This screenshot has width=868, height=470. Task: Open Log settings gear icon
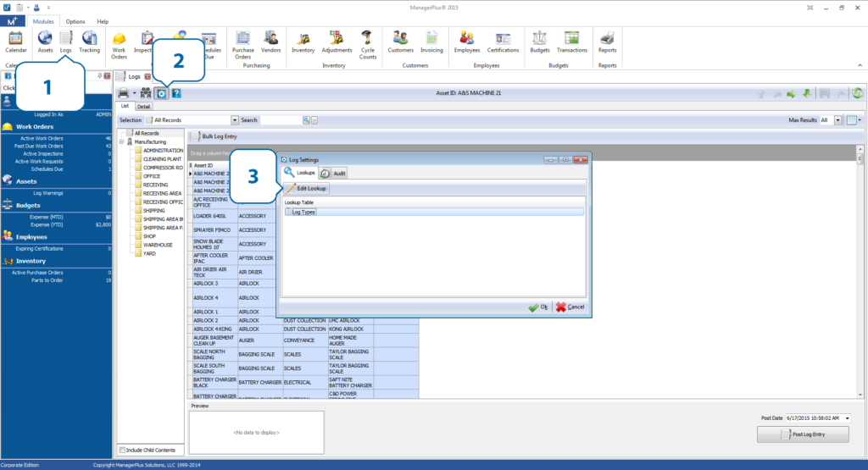[161, 93]
